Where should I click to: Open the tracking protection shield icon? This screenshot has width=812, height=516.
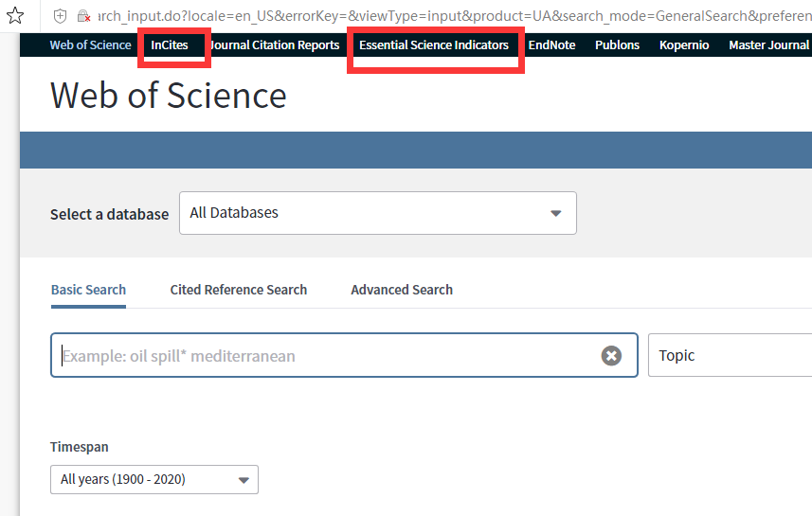click(x=60, y=16)
